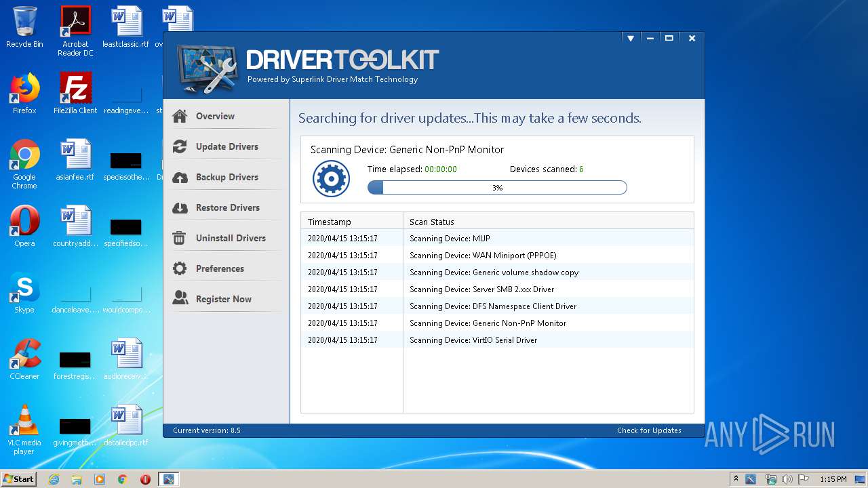The width and height of the screenshot is (868, 488).
Task: Open asianfee.rtf desktop file
Action: click(x=75, y=160)
